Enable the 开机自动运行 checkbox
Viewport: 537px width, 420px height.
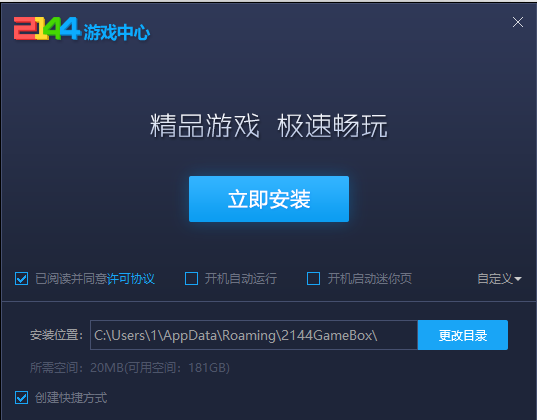pyautogui.click(x=191, y=279)
